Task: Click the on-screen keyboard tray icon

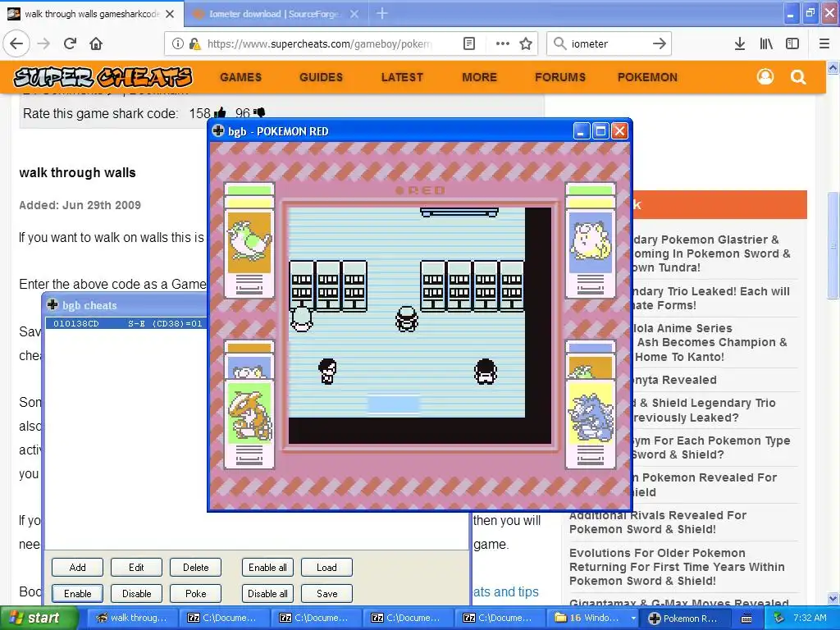Action: click(746, 619)
